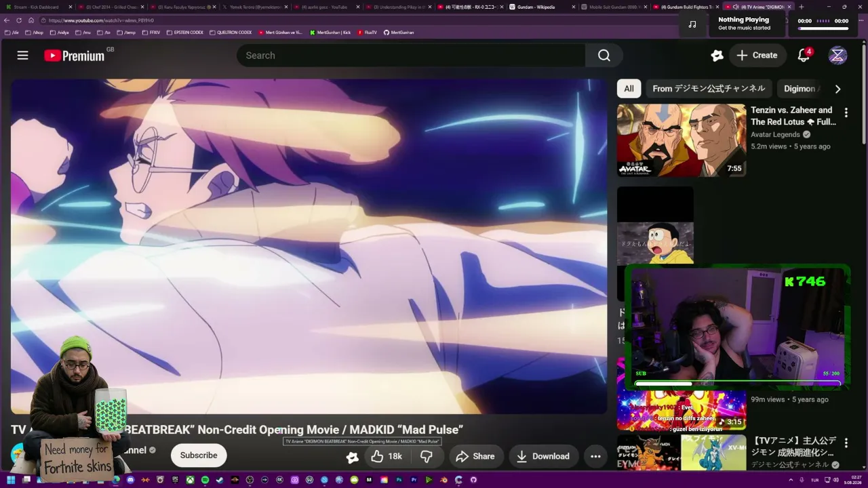Open Photoshop from the taskbar

[399, 480]
